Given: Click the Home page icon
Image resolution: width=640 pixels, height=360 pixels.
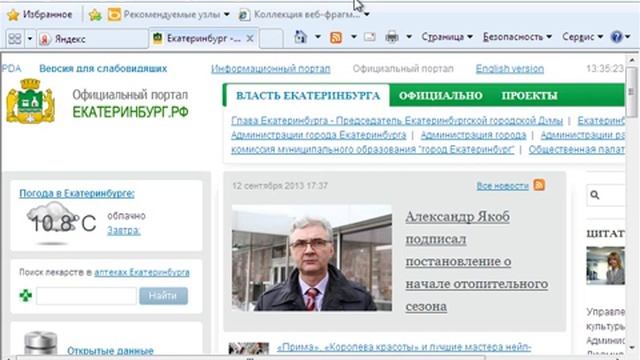Looking at the screenshot, I should [x=300, y=37].
